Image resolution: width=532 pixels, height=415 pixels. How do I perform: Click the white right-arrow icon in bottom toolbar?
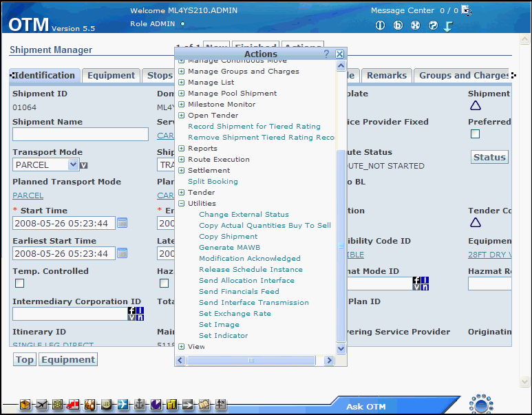click(188, 404)
